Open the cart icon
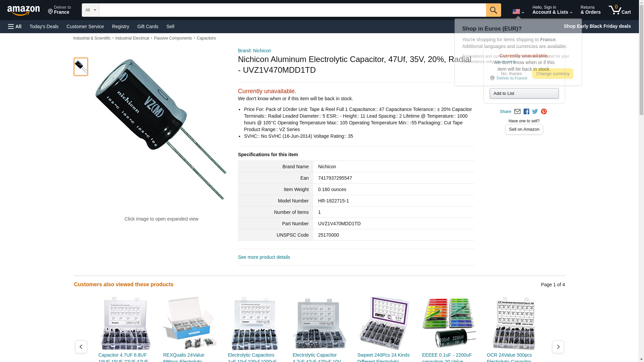This screenshot has height=362, width=644. [620, 10]
